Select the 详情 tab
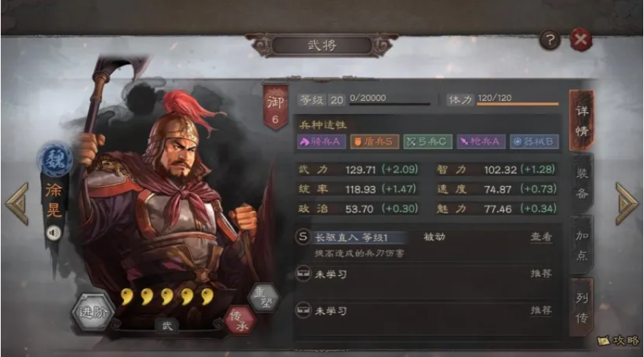The width and height of the screenshot is (644, 357). coord(581,120)
